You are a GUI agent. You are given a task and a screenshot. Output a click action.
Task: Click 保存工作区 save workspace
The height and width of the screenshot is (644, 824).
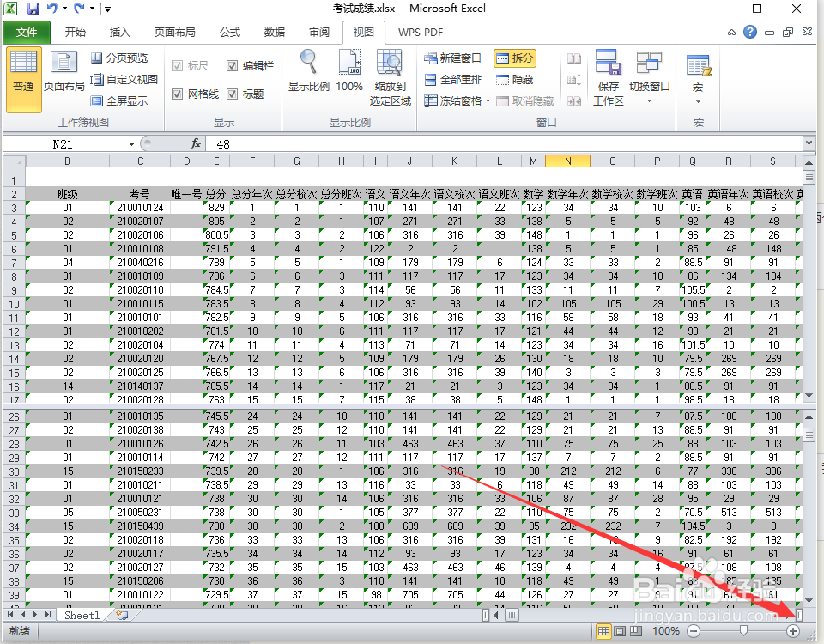tap(609, 78)
